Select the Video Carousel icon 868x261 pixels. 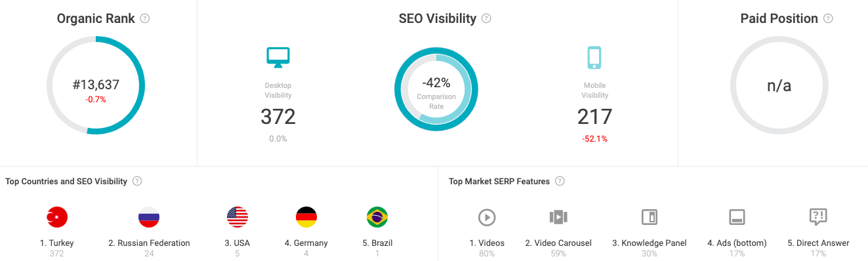[558, 217]
